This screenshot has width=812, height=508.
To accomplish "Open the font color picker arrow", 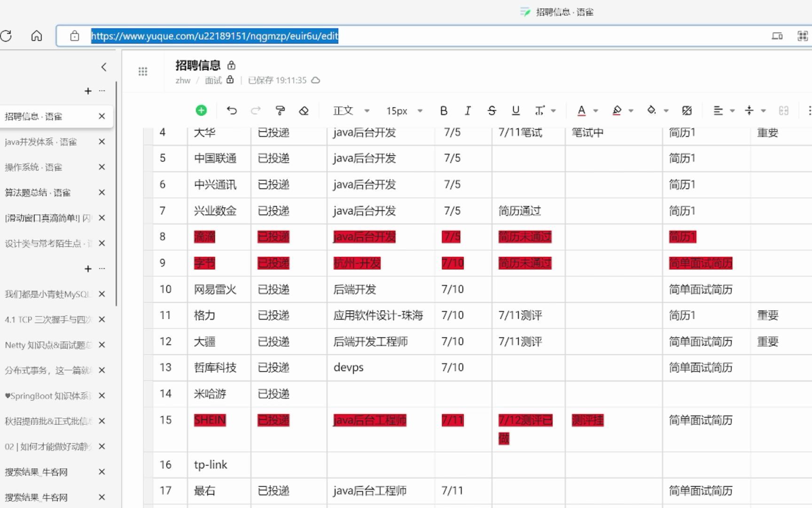I will coord(596,111).
